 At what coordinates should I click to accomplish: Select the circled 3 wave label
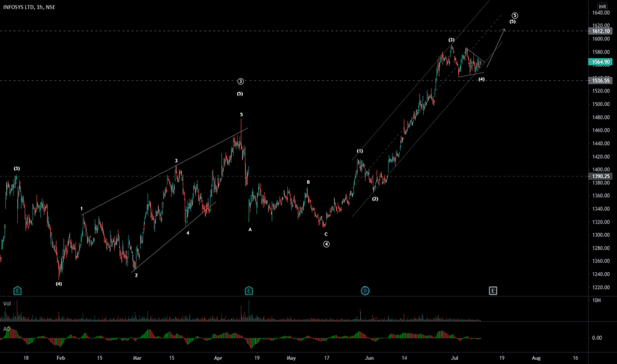coord(240,81)
